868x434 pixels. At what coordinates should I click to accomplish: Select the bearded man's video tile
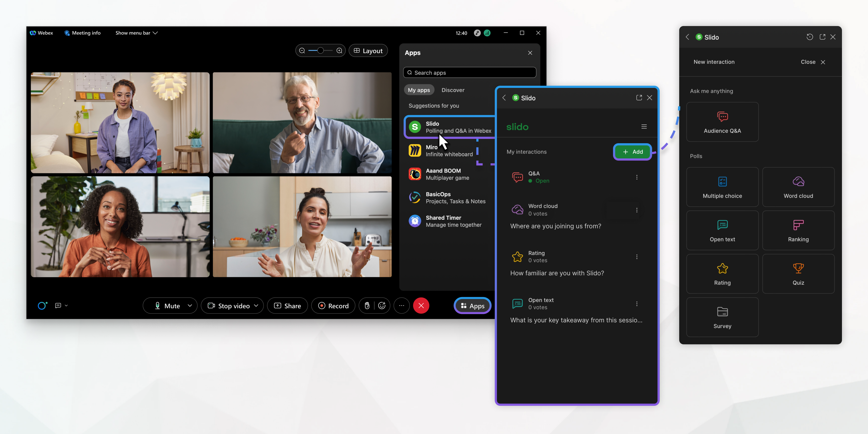tap(302, 123)
